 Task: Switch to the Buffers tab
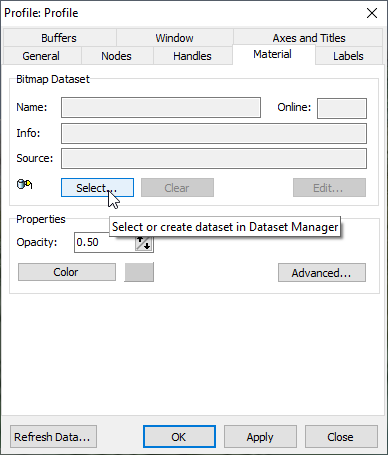click(x=59, y=38)
